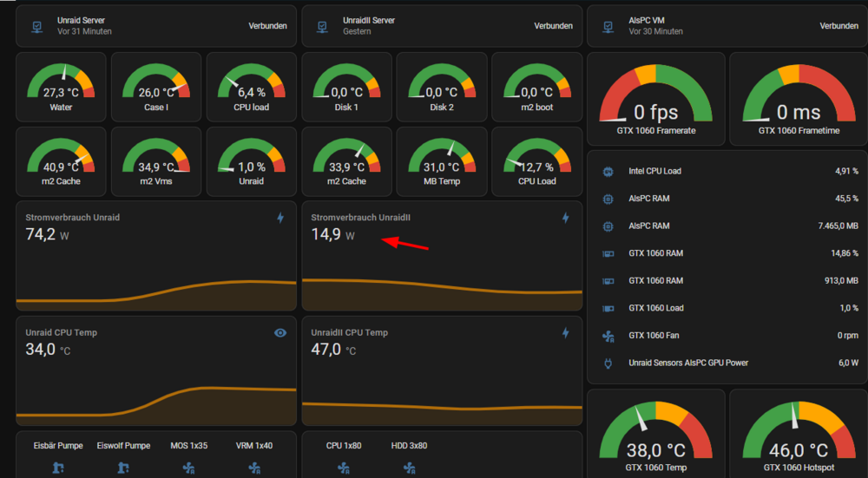Click the Unraid Server network icon

pyautogui.click(x=37, y=26)
